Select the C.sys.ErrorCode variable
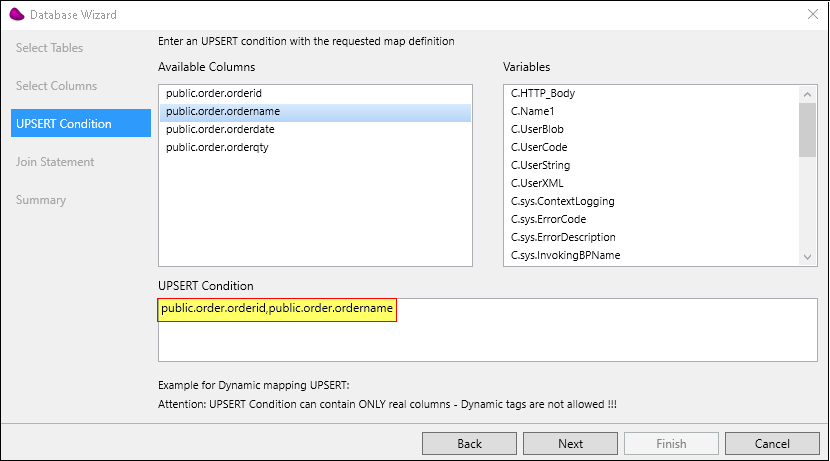Screen dimensions: 830x461 651,219
